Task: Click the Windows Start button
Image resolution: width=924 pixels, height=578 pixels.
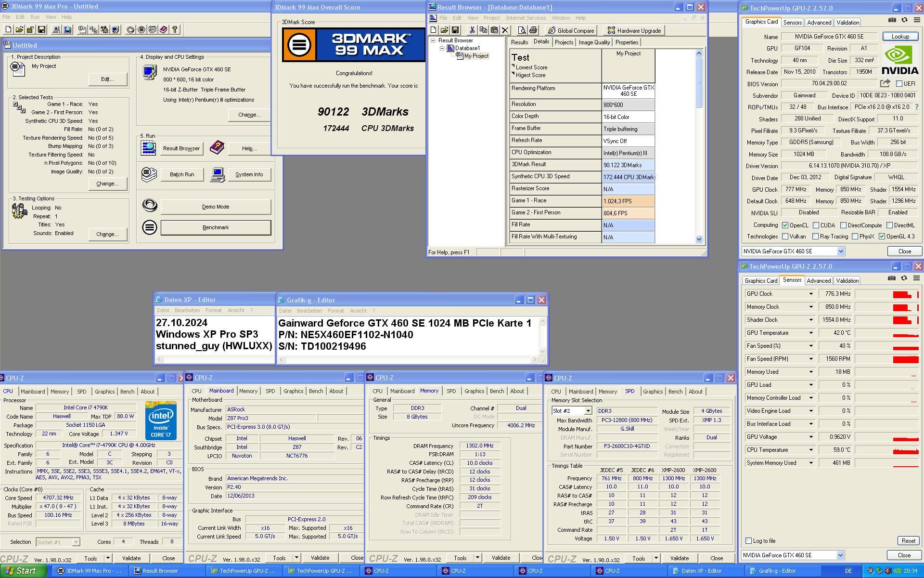Action: click(x=23, y=571)
